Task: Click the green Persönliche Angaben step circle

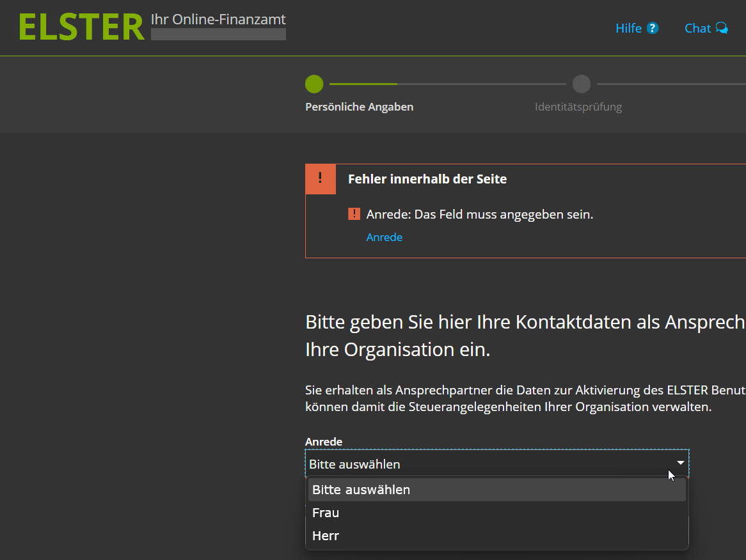Action: click(314, 84)
